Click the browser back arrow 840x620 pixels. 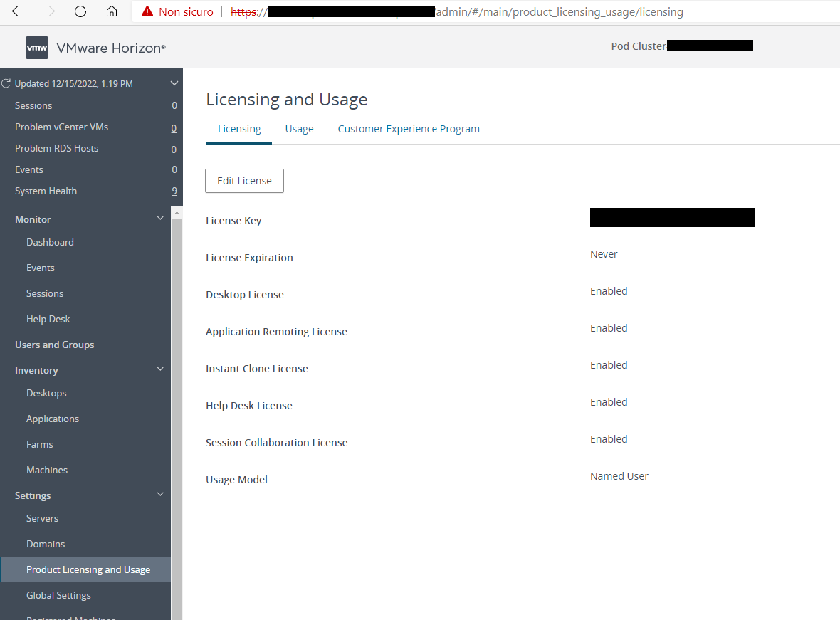(x=18, y=11)
